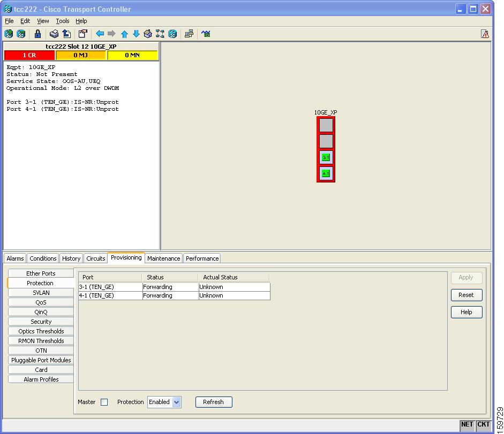The width and height of the screenshot is (504, 434).
Task: Click the alarm warning icon at the toolbar's right end
Action: pyautogui.click(x=485, y=34)
